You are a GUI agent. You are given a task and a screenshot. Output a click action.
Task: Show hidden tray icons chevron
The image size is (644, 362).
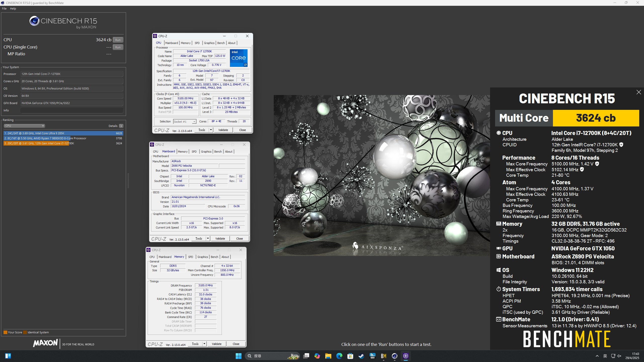coord(597,356)
